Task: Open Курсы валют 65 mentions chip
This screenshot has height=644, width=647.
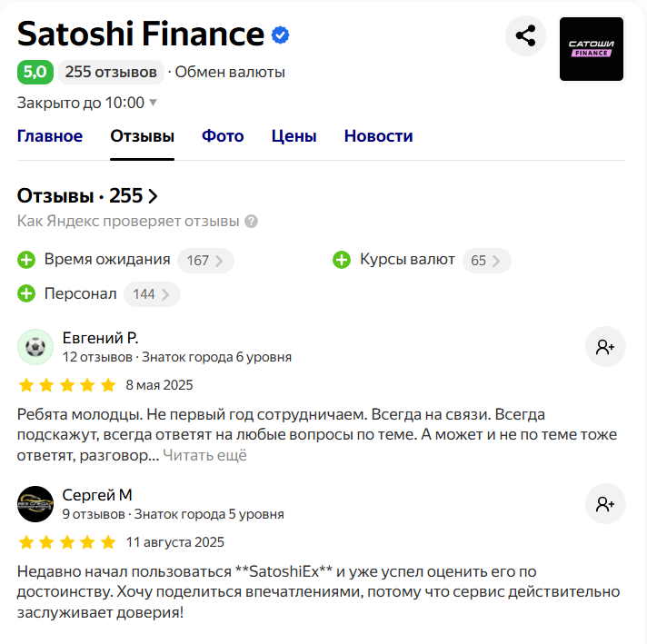Action: coord(486,261)
